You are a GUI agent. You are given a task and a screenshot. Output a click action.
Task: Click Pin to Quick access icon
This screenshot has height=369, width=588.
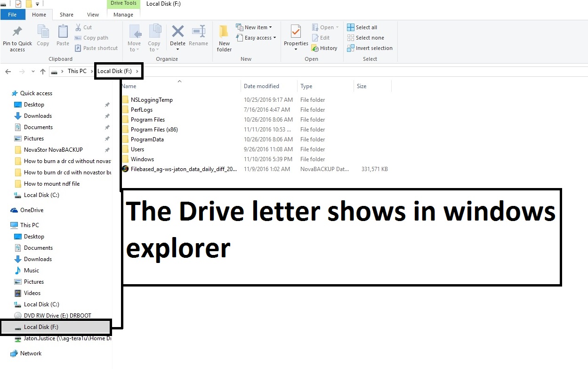(17, 32)
